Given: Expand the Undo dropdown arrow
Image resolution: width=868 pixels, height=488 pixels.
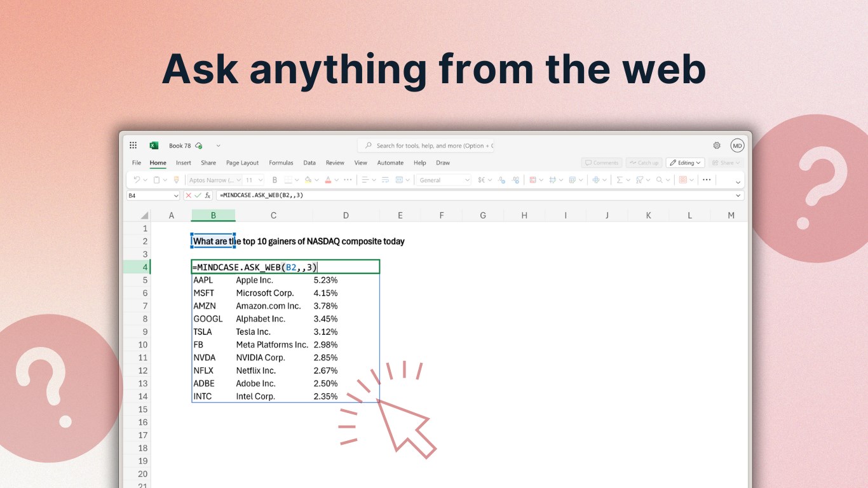Looking at the screenshot, I should coord(146,180).
